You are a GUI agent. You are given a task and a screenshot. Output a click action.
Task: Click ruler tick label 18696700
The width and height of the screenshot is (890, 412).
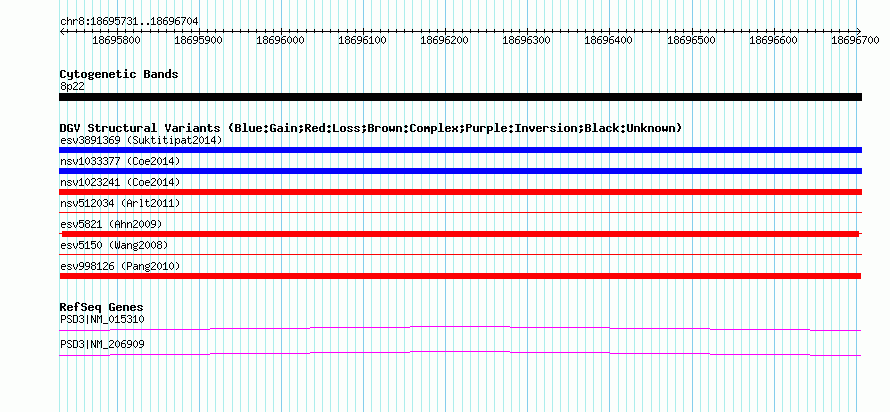tap(855, 40)
